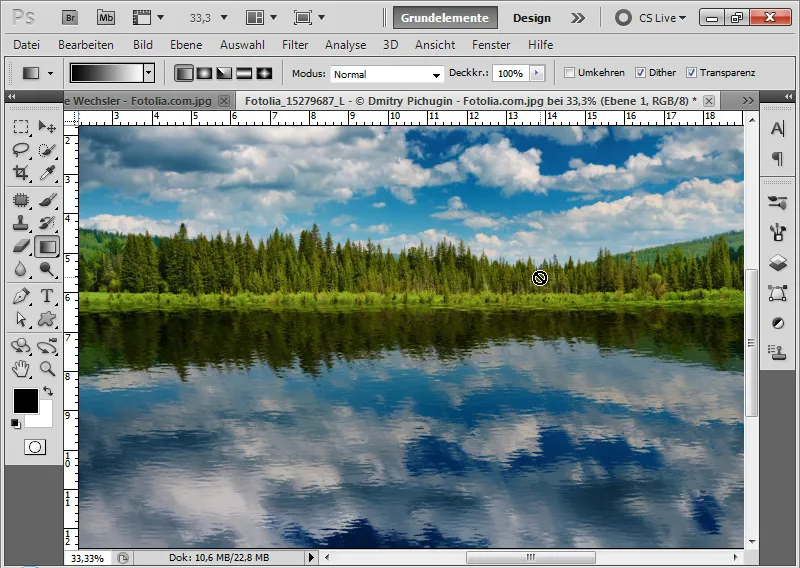800x568 pixels.
Task: Open status bar info flyout arrow
Action: coord(311,557)
